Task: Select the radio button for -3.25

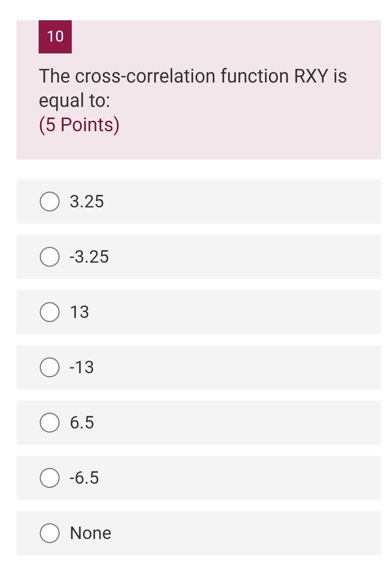Action: [x=49, y=257]
